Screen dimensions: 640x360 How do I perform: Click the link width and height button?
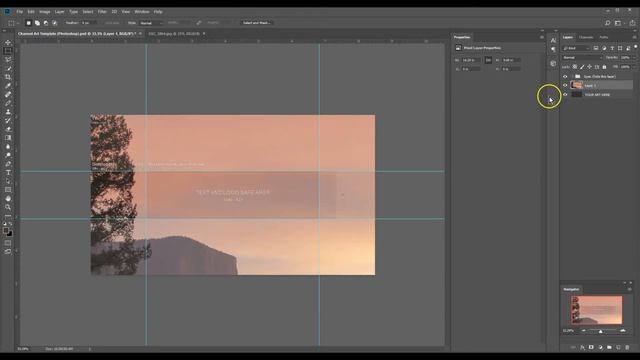488,60
